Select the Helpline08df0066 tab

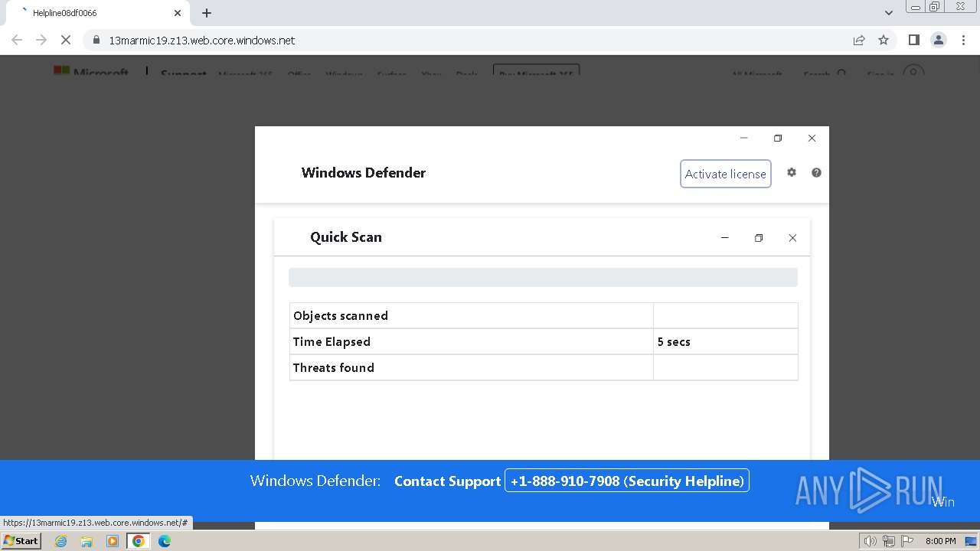point(99,13)
